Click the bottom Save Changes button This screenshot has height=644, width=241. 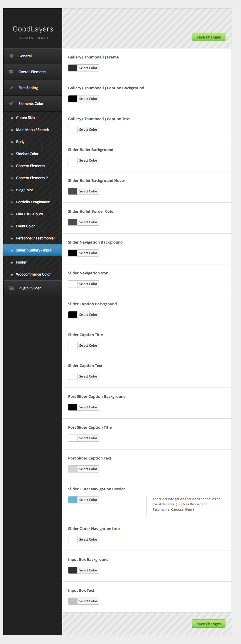click(x=208, y=624)
